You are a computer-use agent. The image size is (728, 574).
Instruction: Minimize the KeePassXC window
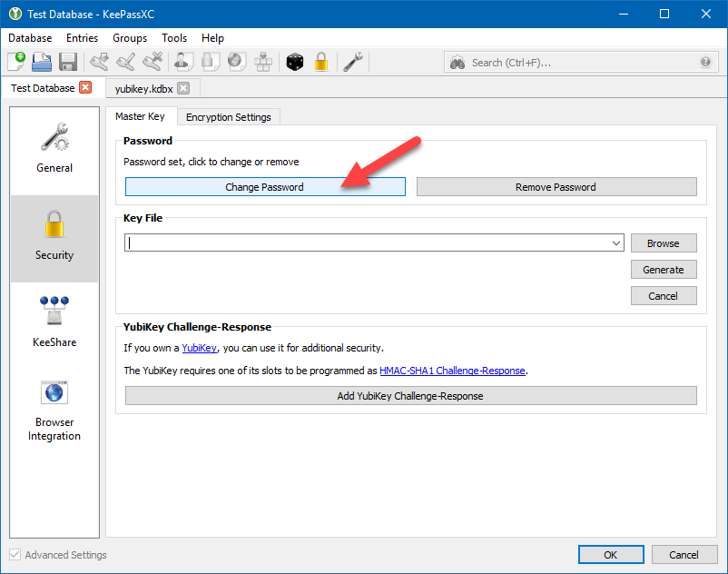[624, 14]
